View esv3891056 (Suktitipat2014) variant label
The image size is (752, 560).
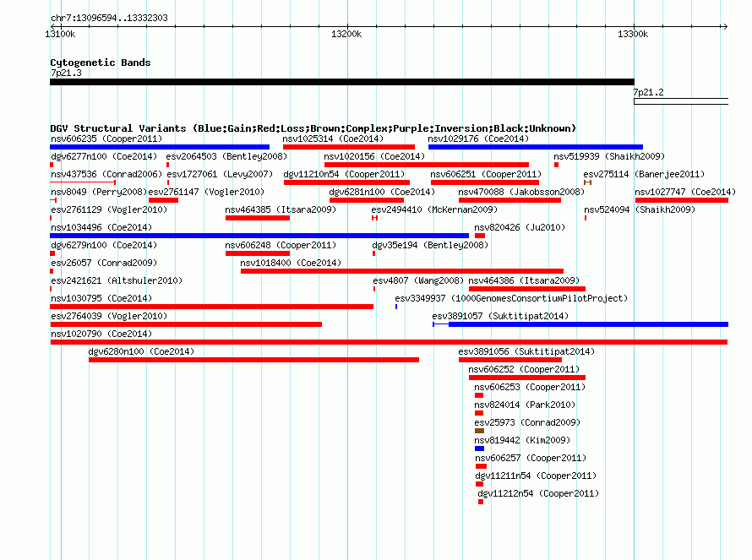point(526,351)
